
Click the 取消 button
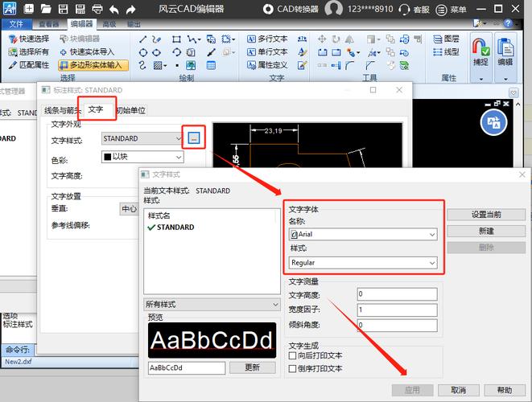click(x=458, y=390)
